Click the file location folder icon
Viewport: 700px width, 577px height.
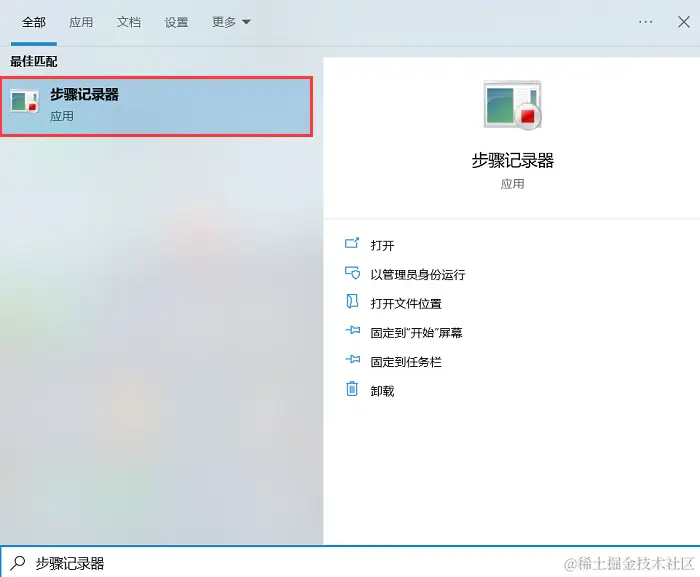pos(352,301)
